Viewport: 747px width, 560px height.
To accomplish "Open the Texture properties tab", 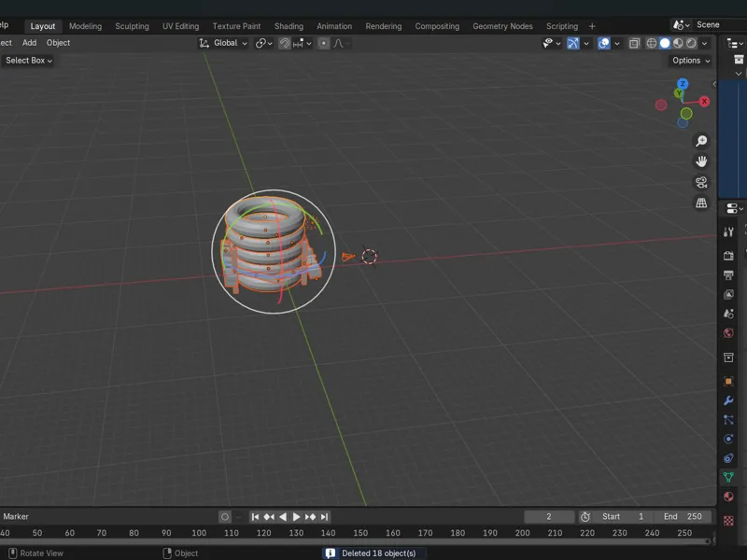I will coord(728,521).
